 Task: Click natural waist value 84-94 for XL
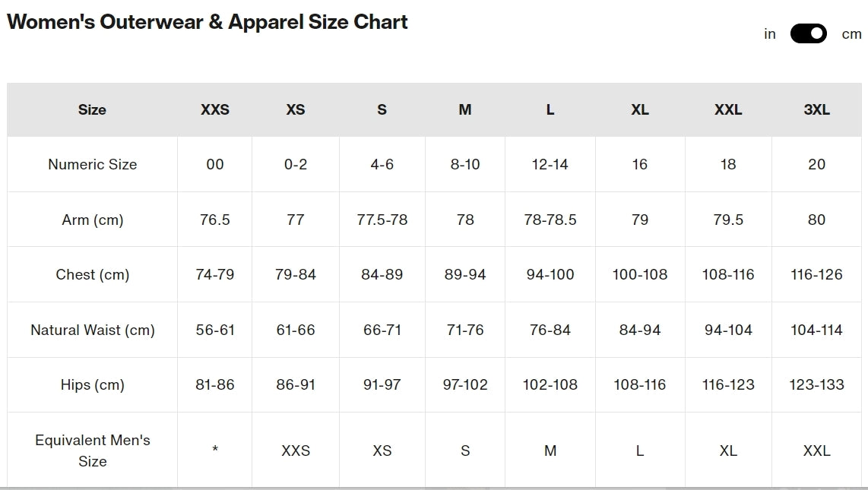pyautogui.click(x=640, y=330)
